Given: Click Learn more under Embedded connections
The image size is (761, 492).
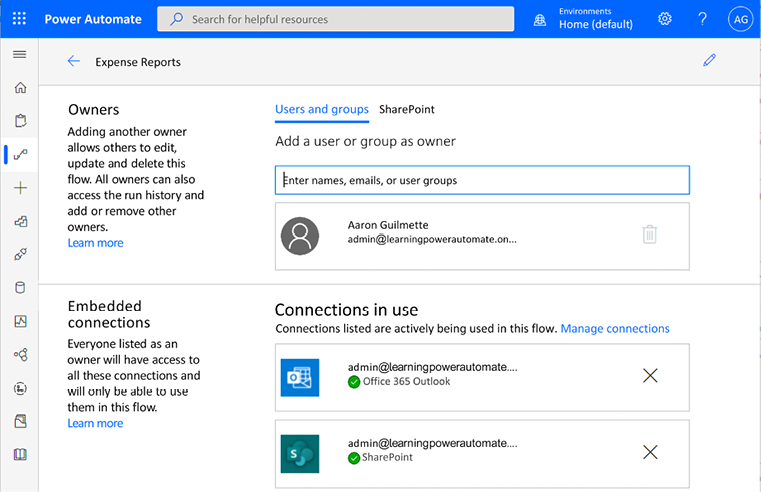Looking at the screenshot, I should pyautogui.click(x=95, y=423).
